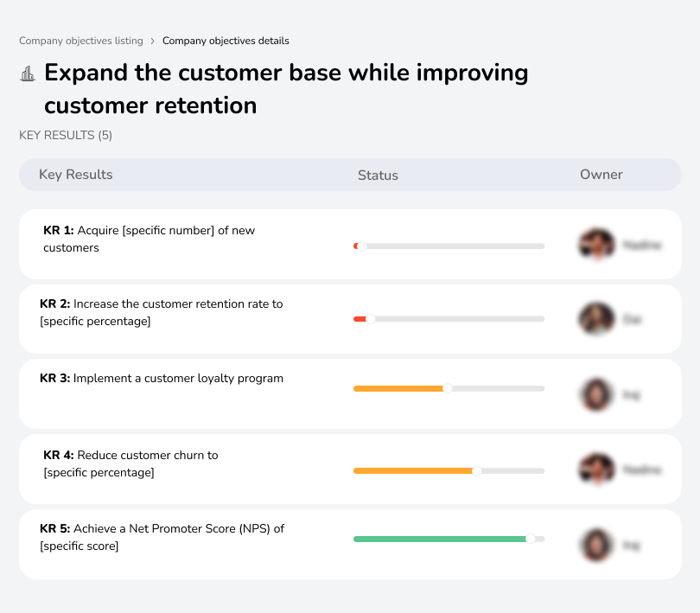
Task: Click the progress bar handle on KR 3
Action: [x=447, y=388]
